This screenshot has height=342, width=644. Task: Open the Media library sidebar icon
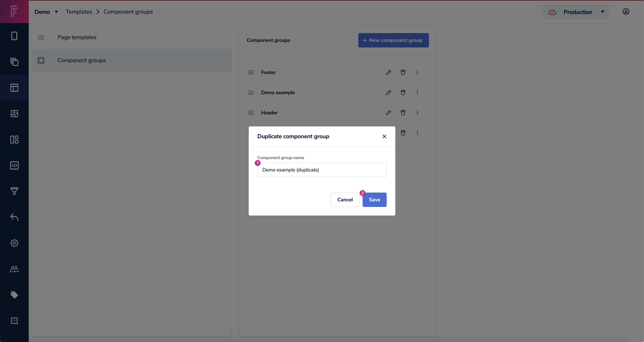14,114
